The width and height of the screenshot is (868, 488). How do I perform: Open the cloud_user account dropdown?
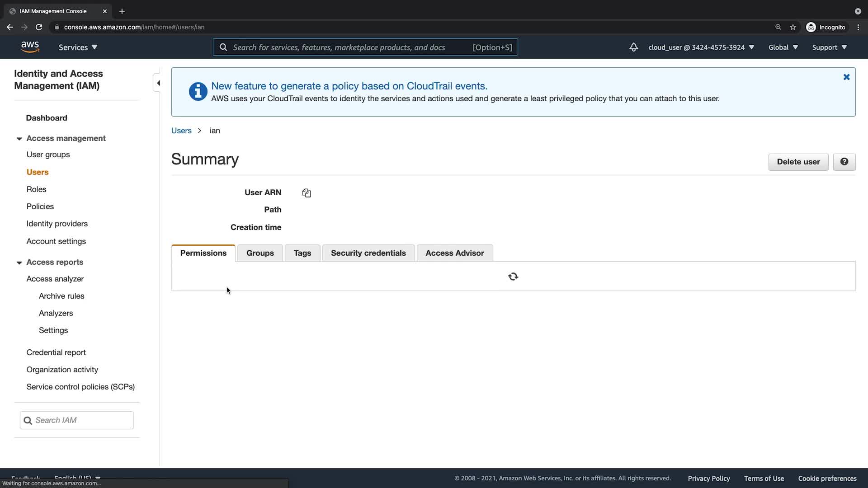701,47
